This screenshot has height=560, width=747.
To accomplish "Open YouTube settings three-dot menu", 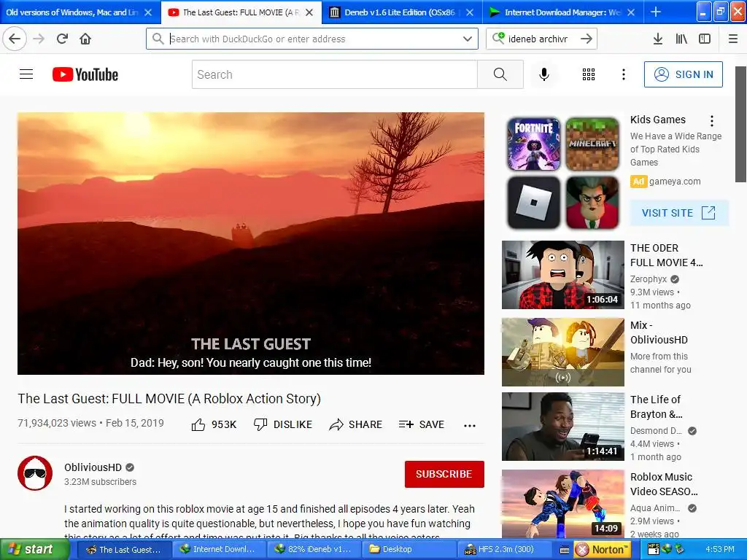I will pyautogui.click(x=624, y=74).
